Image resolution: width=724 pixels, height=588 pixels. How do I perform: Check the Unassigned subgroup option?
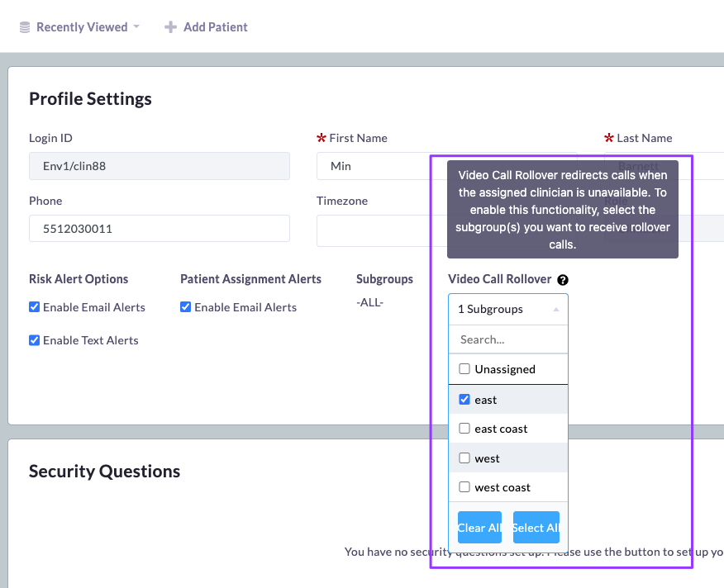(x=464, y=369)
